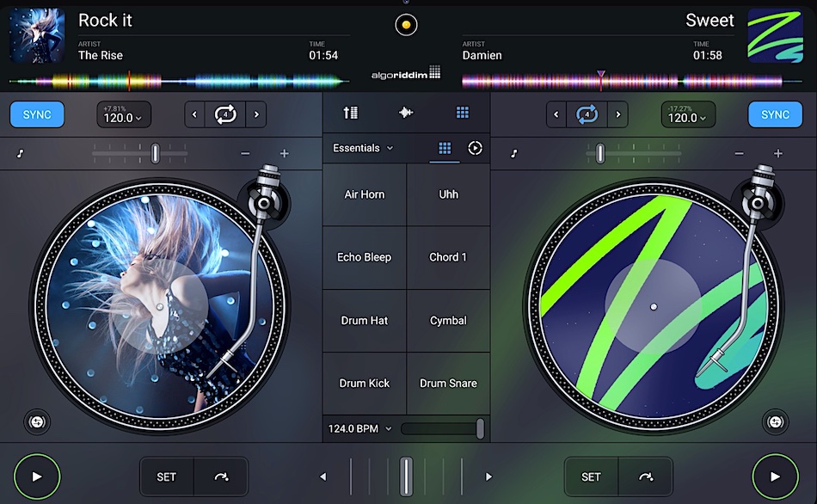The width and height of the screenshot is (817, 504).
Task: Click left deck slip mode icon
Action: [x=37, y=421]
